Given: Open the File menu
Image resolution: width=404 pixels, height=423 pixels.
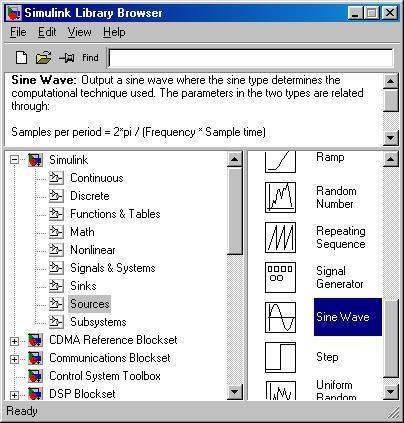Looking at the screenshot, I should [x=18, y=32].
